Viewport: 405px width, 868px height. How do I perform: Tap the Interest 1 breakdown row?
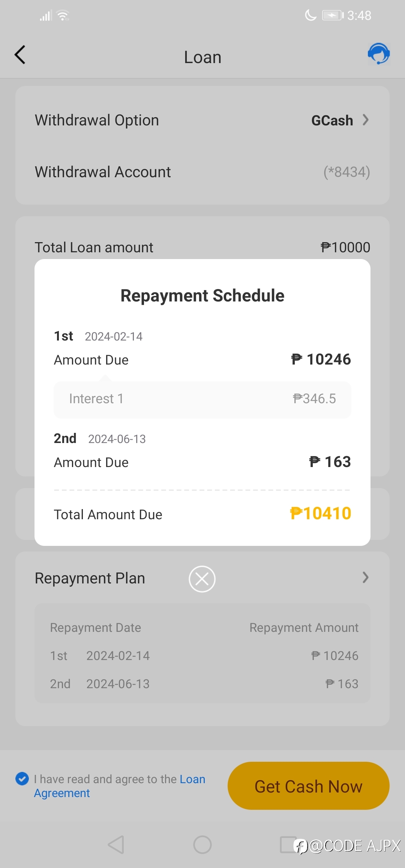[x=202, y=399]
